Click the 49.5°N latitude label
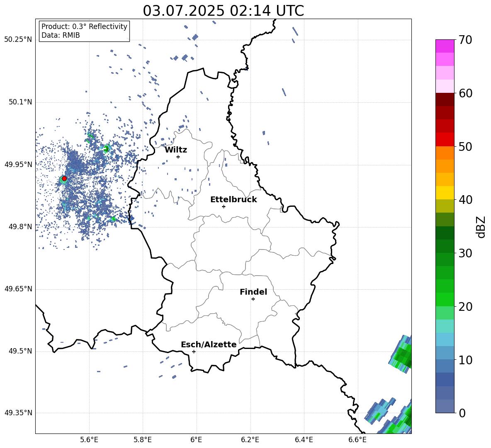The image size is (491, 448). pyautogui.click(x=20, y=351)
